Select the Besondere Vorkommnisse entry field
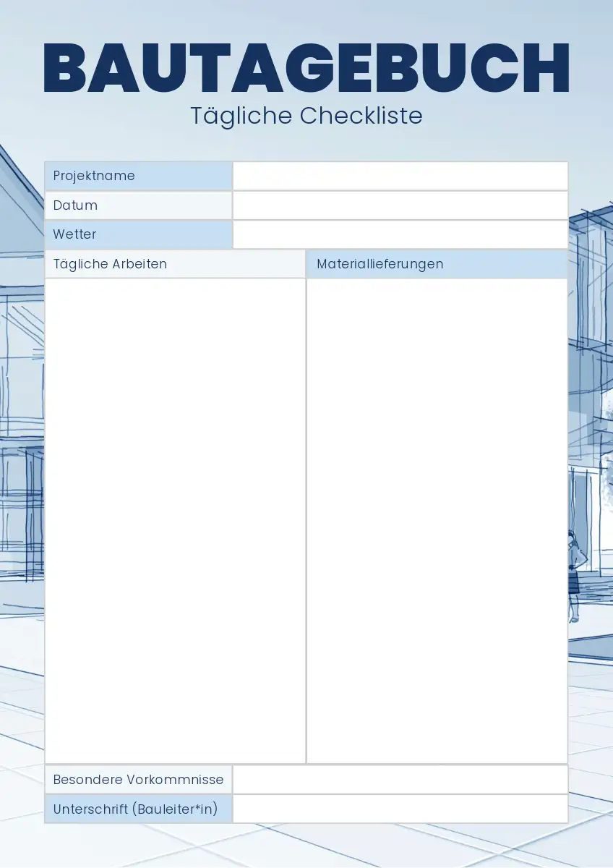613x868 pixels. coord(400,780)
